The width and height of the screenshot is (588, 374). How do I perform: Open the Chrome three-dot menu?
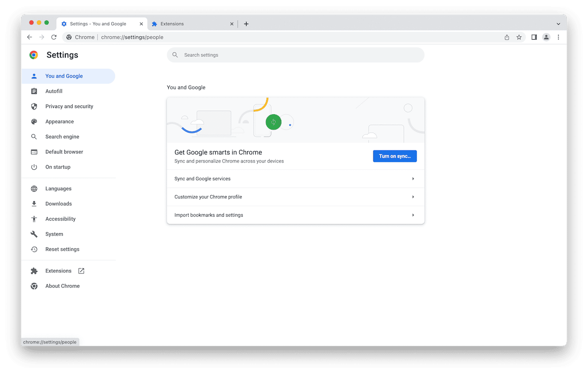559,37
